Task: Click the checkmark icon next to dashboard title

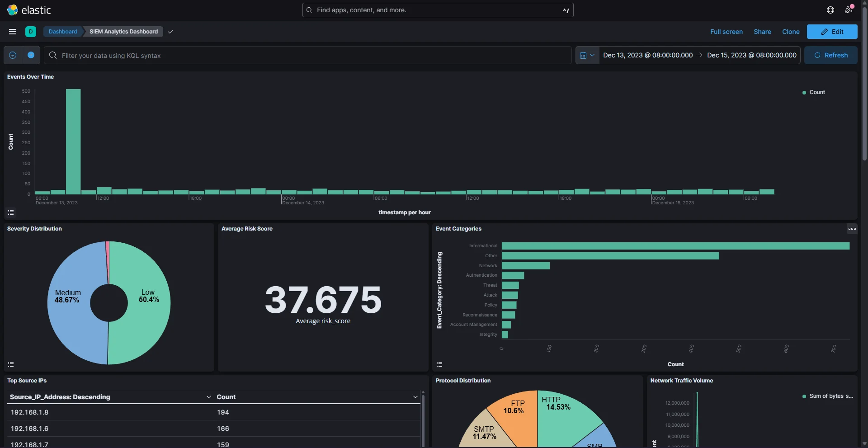Action: (x=170, y=32)
